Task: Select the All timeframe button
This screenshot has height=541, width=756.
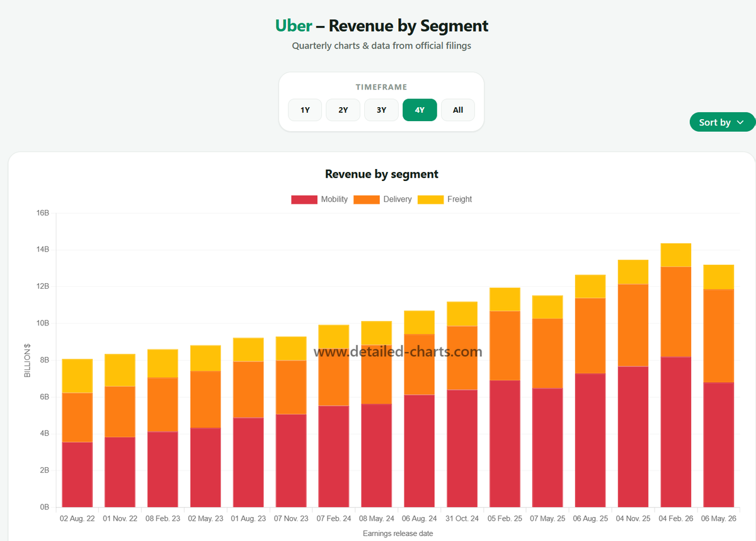Action: coord(458,110)
